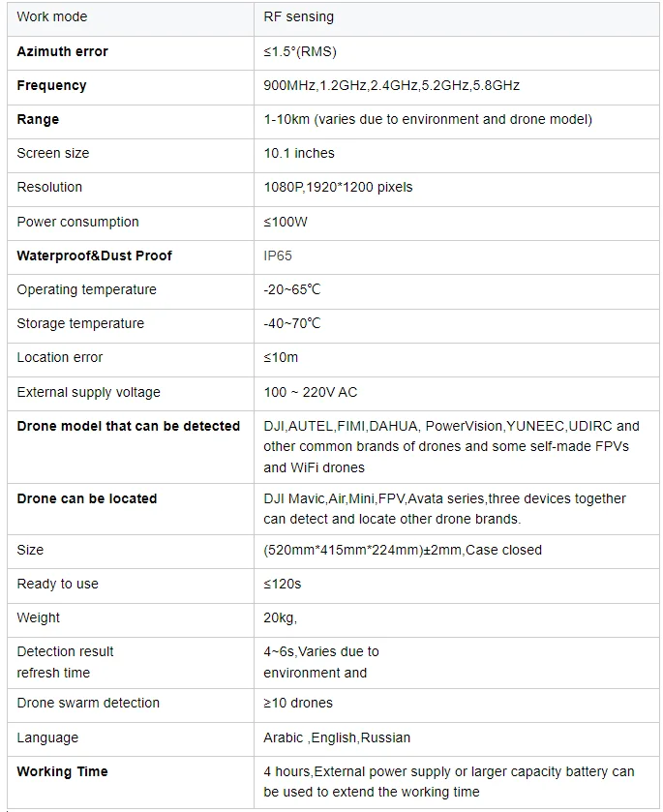Select the "Frequency" heading cell
The height and width of the screenshot is (812, 663).
(x=52, y=85)
